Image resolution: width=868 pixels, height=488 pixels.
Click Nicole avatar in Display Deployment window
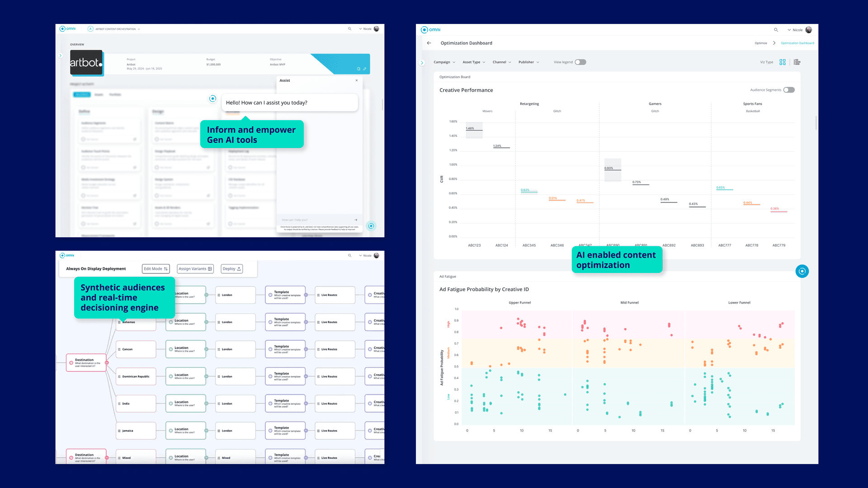377,255
